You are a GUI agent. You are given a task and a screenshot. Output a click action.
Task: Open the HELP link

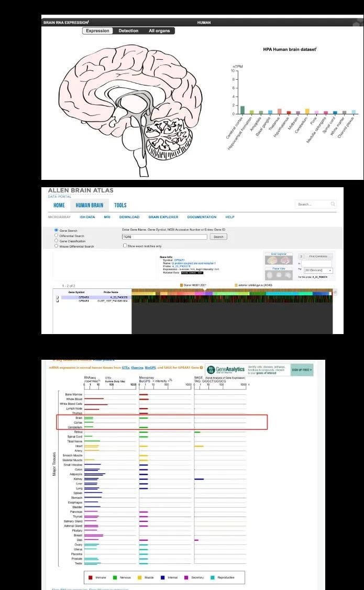click(230, 217)
